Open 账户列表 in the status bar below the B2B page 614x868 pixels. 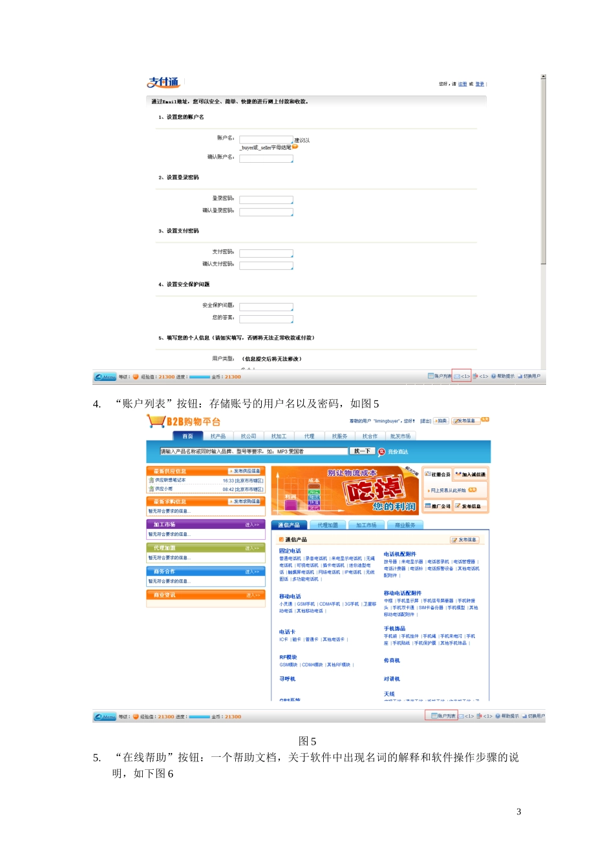pos(443,716)
